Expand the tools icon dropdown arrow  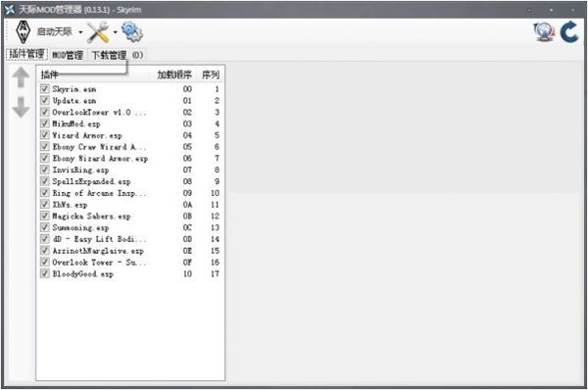pos(115,32)
